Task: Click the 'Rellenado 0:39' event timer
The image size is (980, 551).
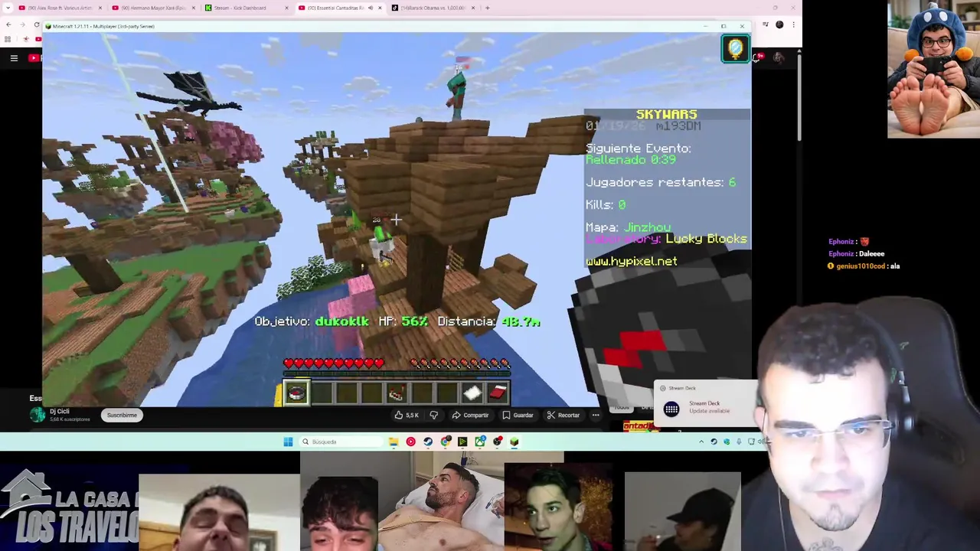Action: [631, 159]
